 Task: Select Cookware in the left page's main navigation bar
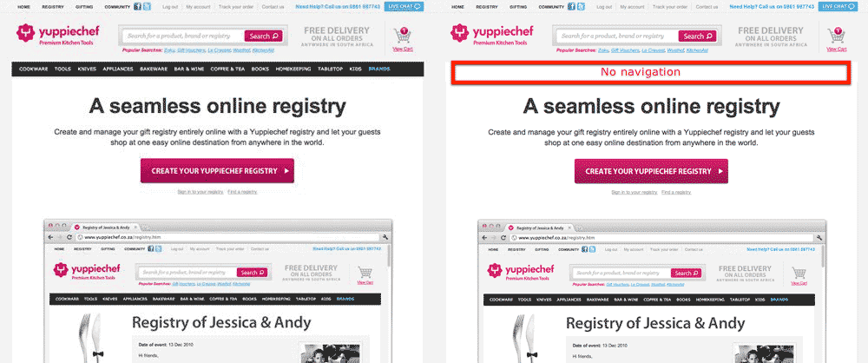coord(33,69)
